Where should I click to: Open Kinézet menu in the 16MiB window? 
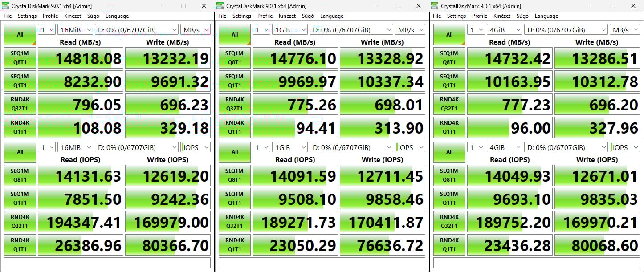pos(73,16)
